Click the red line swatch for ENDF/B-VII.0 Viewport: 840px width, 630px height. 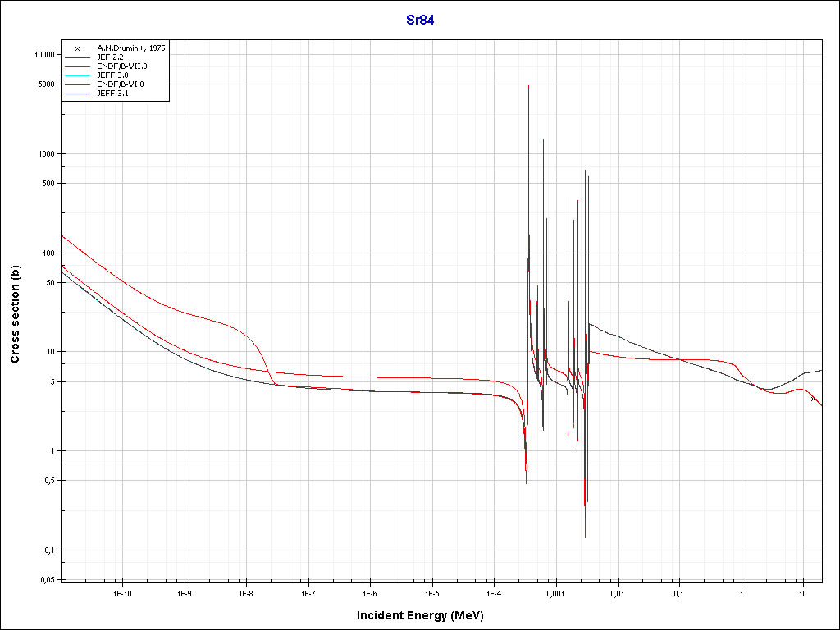click(x=77, y=66)
